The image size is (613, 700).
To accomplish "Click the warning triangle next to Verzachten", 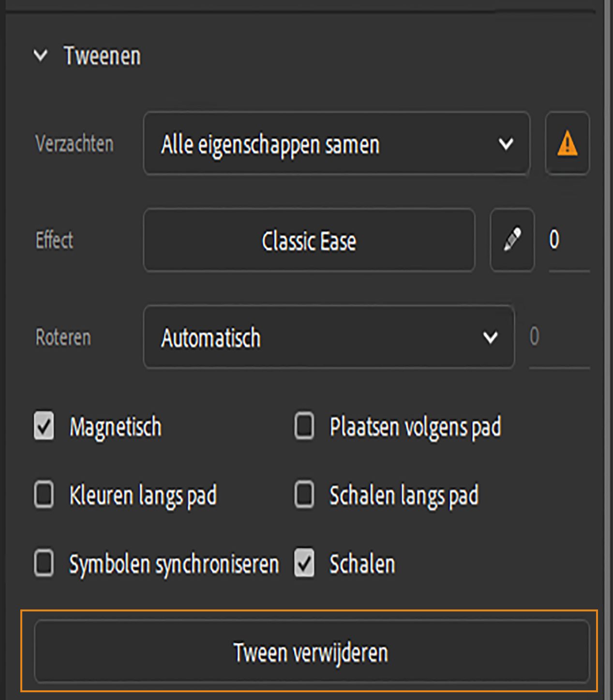I will pos(567,144).
